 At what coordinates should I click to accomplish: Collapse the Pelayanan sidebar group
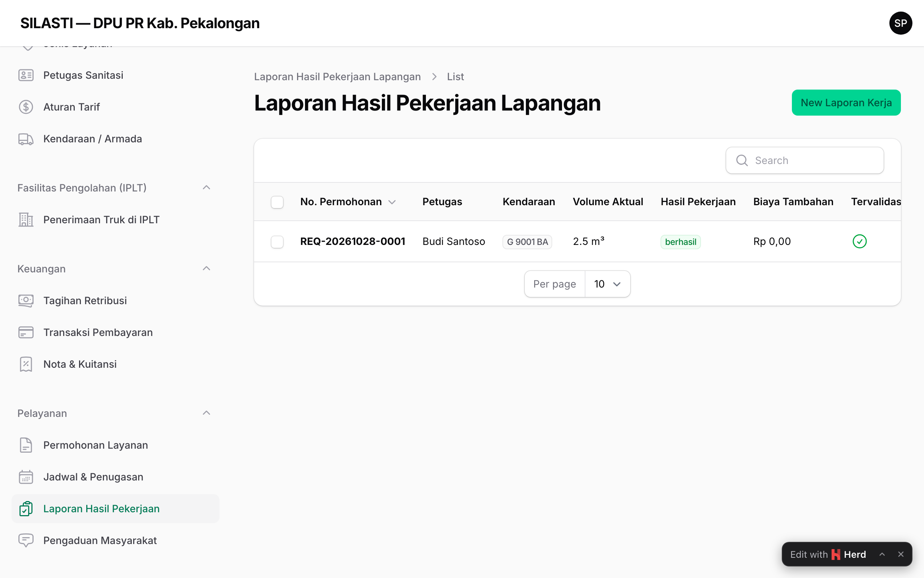pos(206,413)
